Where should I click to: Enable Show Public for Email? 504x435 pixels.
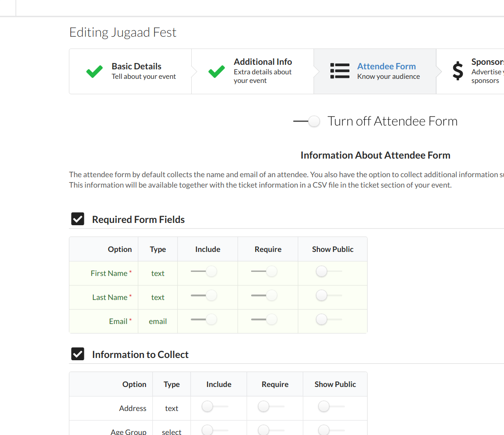click(329, 319)
